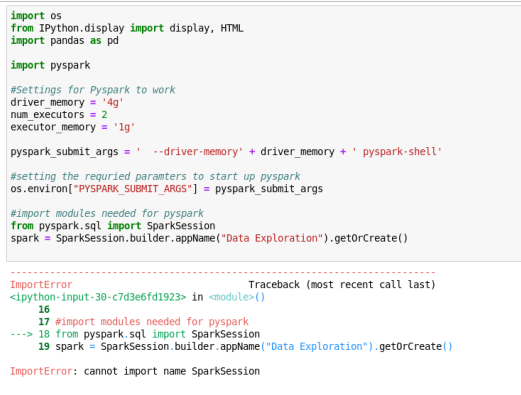Click the 'import pandas as pd' line
The height and width of the screenshot is (395, 521).
(x=65, y=40)
